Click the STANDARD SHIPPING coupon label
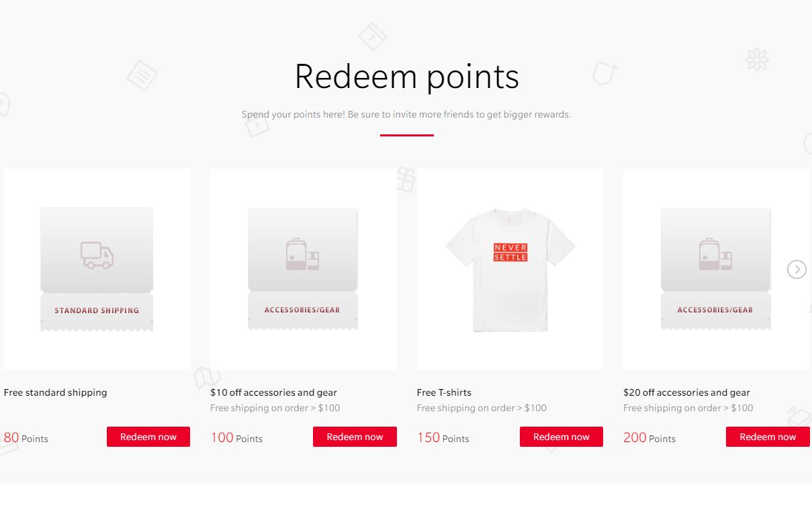 97,310
